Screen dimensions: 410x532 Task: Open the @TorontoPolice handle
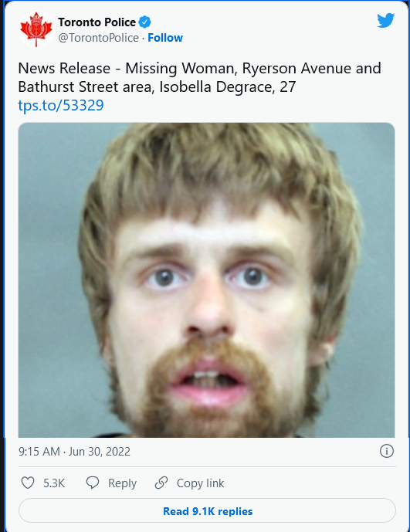[x=98, y=38]
